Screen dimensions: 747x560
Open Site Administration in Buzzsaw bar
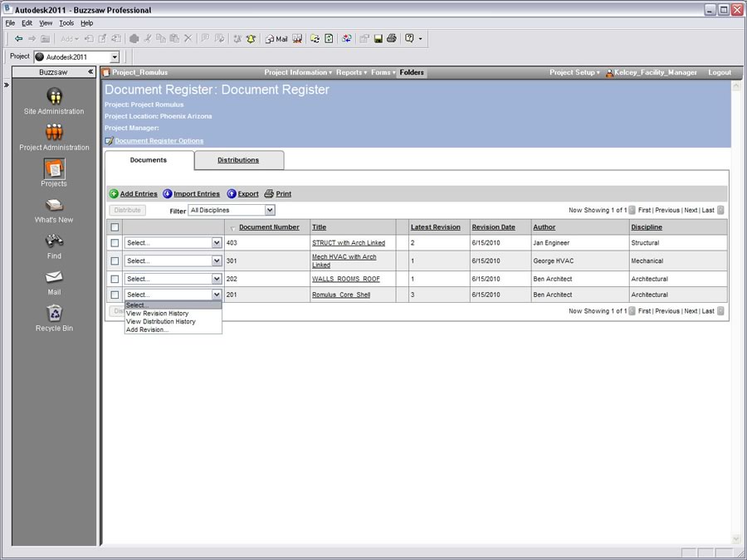point(54,101)
